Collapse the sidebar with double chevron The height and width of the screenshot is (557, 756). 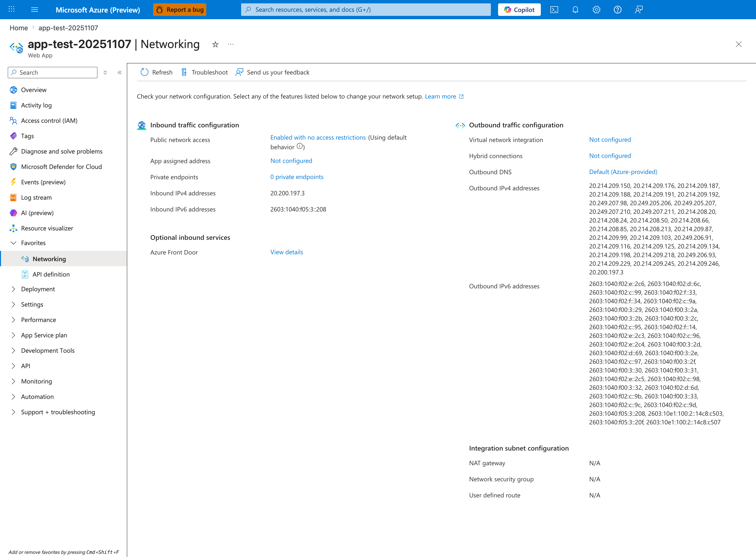point(120,73)
